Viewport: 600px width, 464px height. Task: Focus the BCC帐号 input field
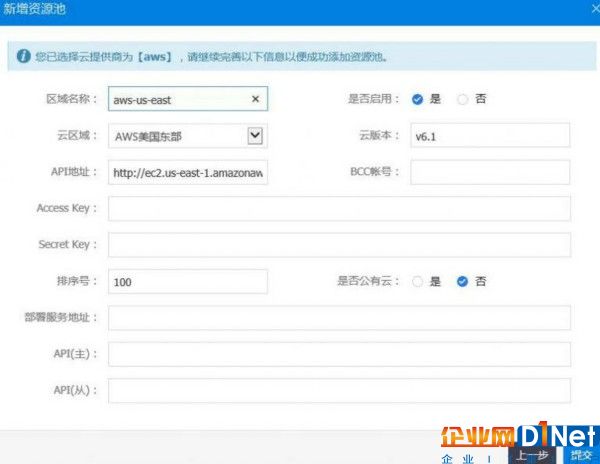(x=490, y=172)
